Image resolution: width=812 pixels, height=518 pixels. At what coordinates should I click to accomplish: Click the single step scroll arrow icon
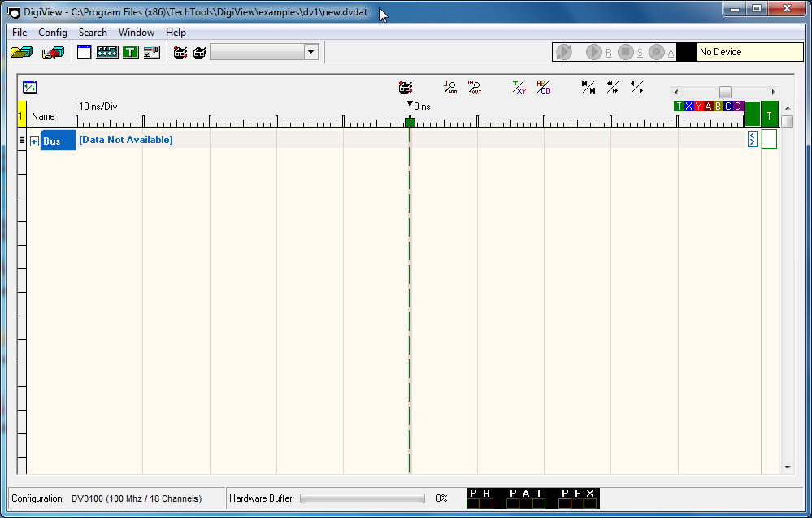pyautogui.click(x=637, y=87)
